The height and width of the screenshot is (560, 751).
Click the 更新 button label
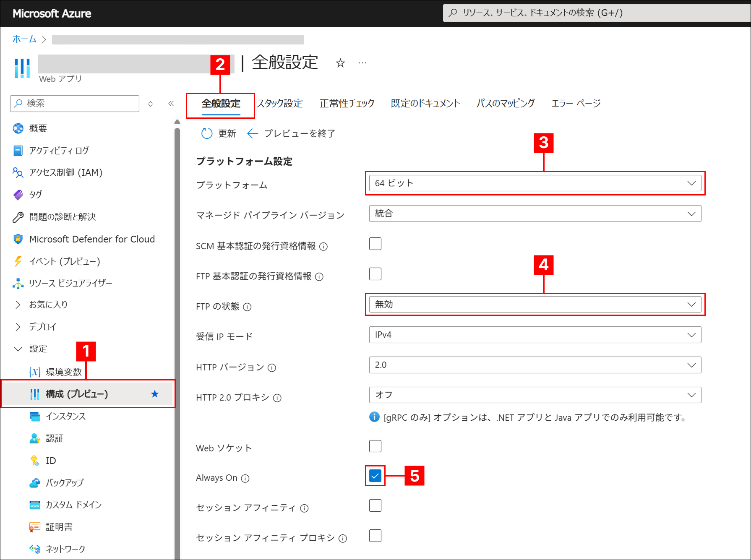[227, 133]
